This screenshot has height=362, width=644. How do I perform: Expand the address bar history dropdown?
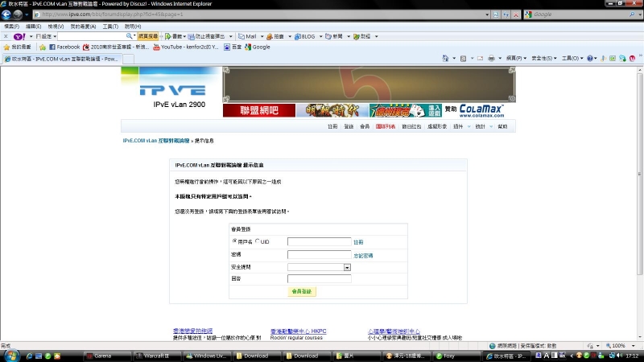point(487,14)
